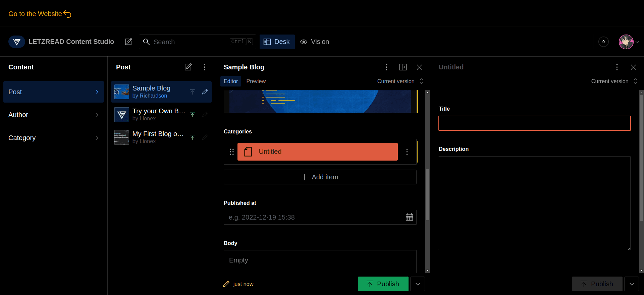Click the My First Blog thumbnail
The height and width of the screenshot is (295, 644).
122,137
